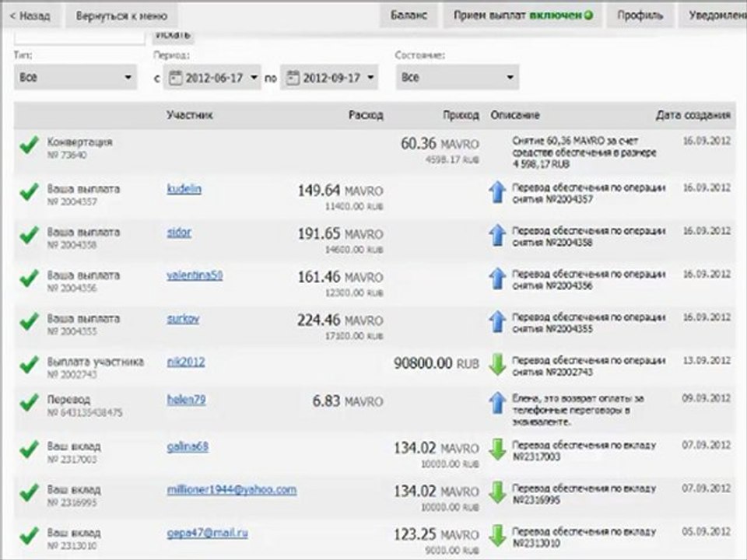The image size is (747, 560).
Task: Click the green down arrow for deposit №2316995
Action: click(x=497, y=493)
